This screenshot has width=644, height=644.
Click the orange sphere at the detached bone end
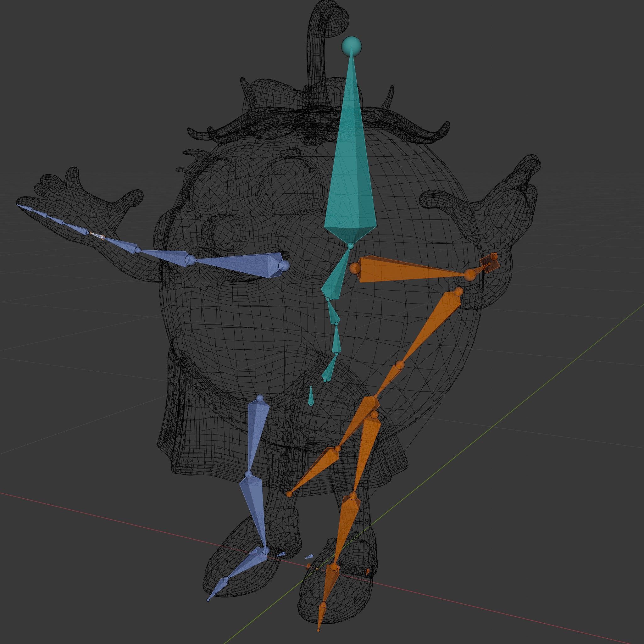coord(289,494)
